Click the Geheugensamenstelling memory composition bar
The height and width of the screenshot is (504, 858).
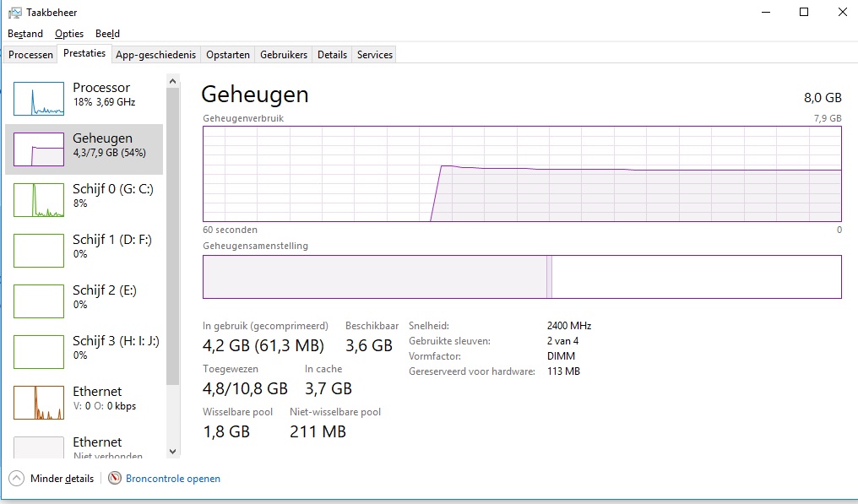(522, 277)
